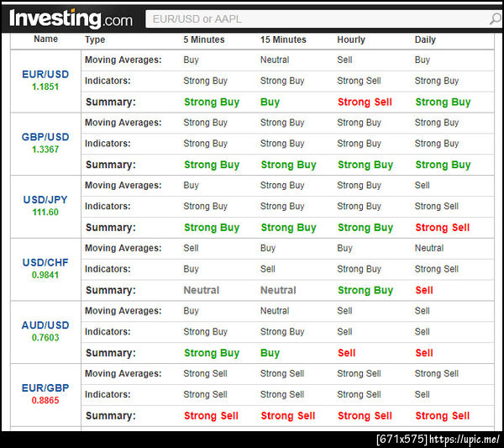The width and height of the screenshot is (504, 448).
Task: Select the Daily column header
Action: point(425,40)
